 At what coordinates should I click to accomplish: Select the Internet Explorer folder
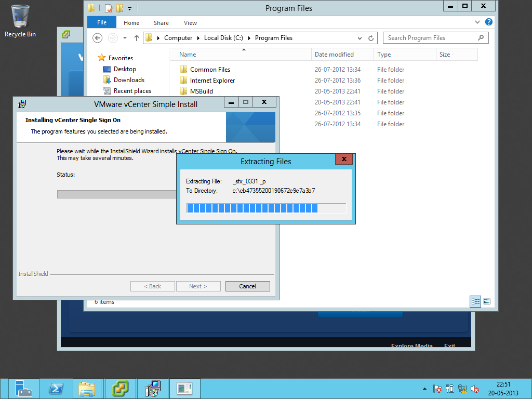212,81
